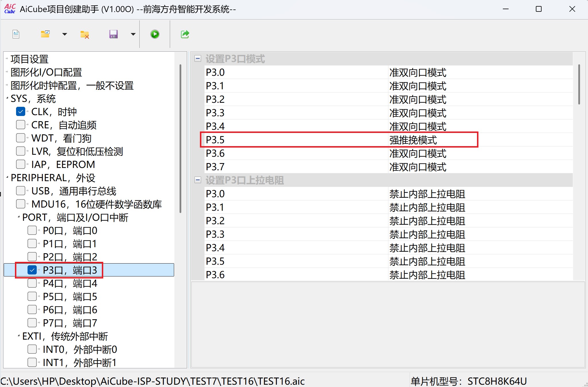This screenshot has height=387, width=588.
Task: Collapse the PERIPHERAL 外设 tree node
Action: (7, 178)
